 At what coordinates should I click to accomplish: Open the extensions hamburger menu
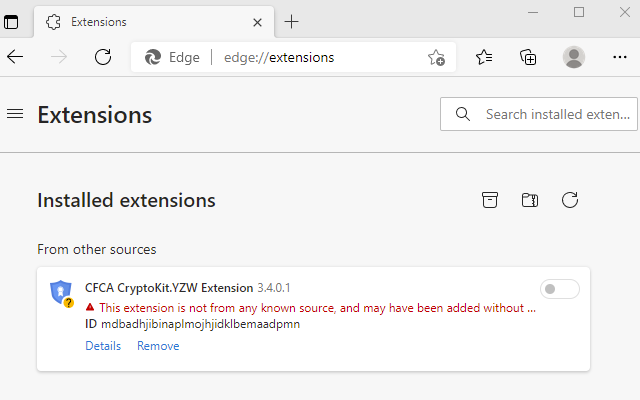(x=15, y=114)
